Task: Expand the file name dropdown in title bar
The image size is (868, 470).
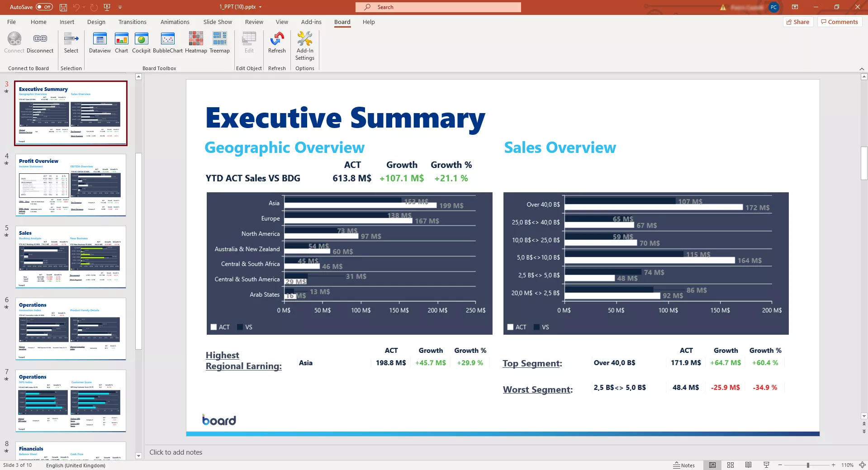Action: (x=261, y=7)
